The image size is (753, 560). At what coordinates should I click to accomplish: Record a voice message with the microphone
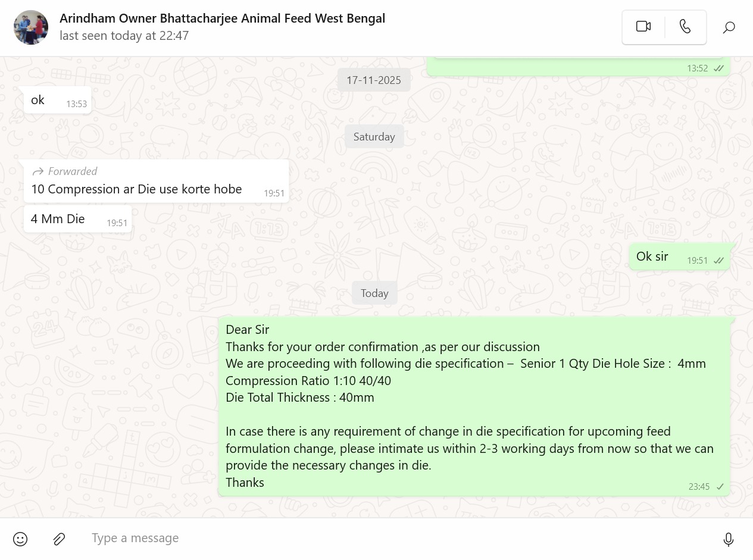tap(728, 539)
